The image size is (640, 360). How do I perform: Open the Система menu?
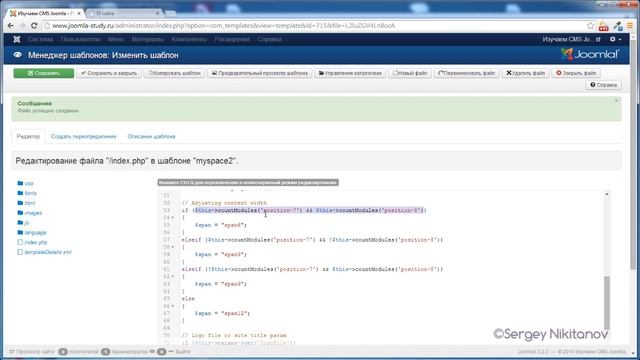pos(40,39)
